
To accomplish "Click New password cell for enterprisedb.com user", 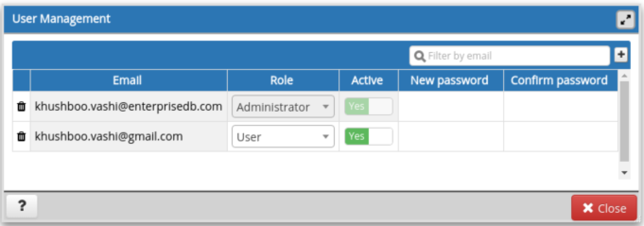I will pos(450,107).
